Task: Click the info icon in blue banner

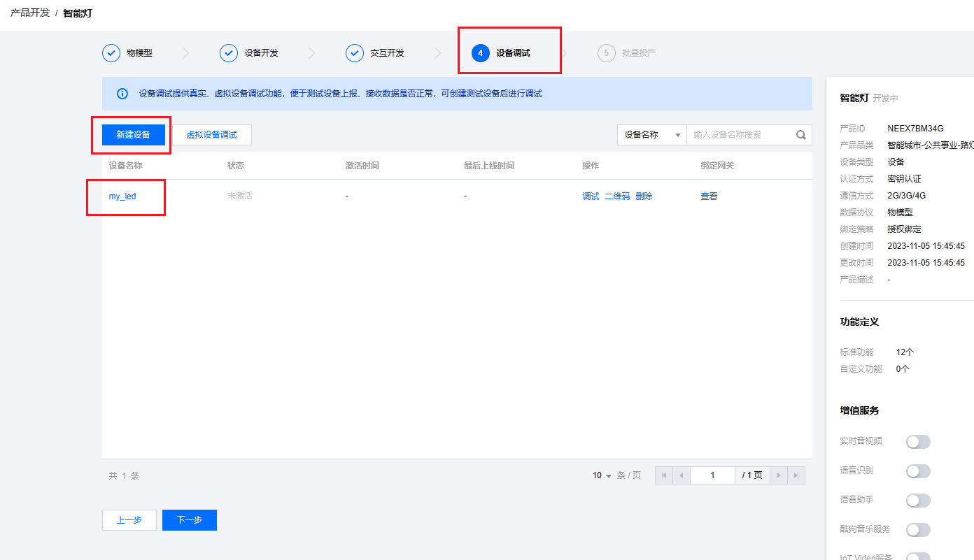Action: point(122,94)
